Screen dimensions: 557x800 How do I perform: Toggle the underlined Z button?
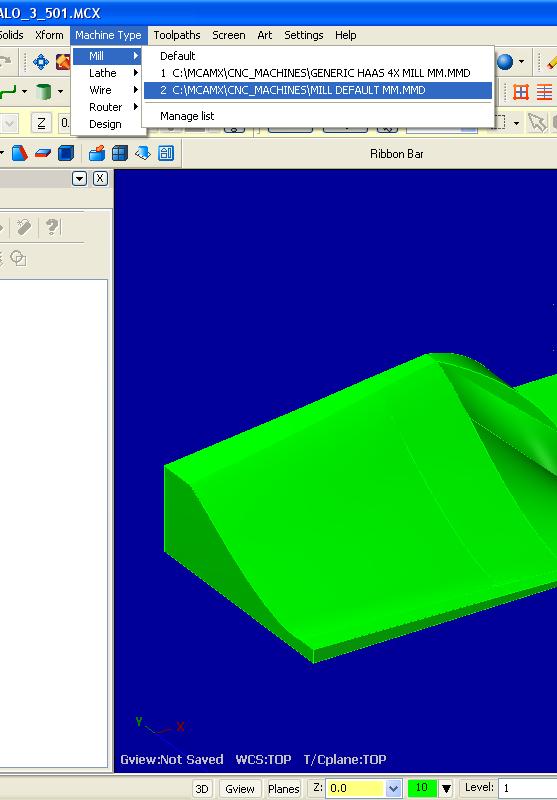(41, 123)
